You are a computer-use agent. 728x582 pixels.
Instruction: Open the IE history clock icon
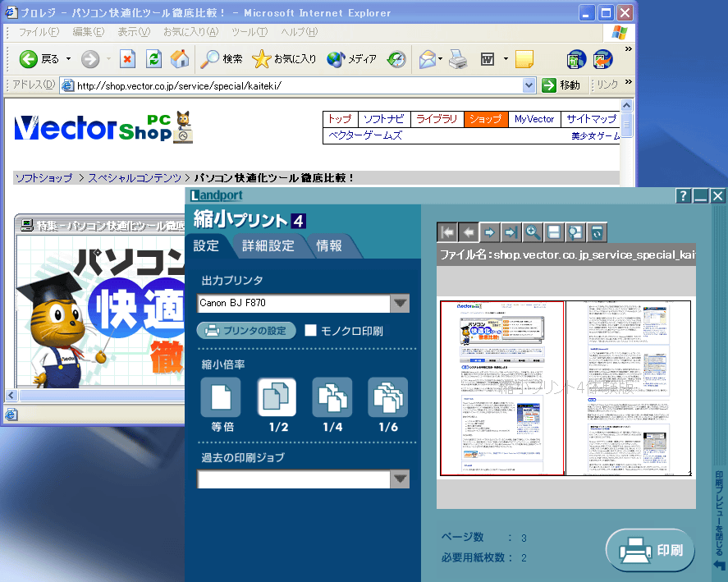coord(396,59)
